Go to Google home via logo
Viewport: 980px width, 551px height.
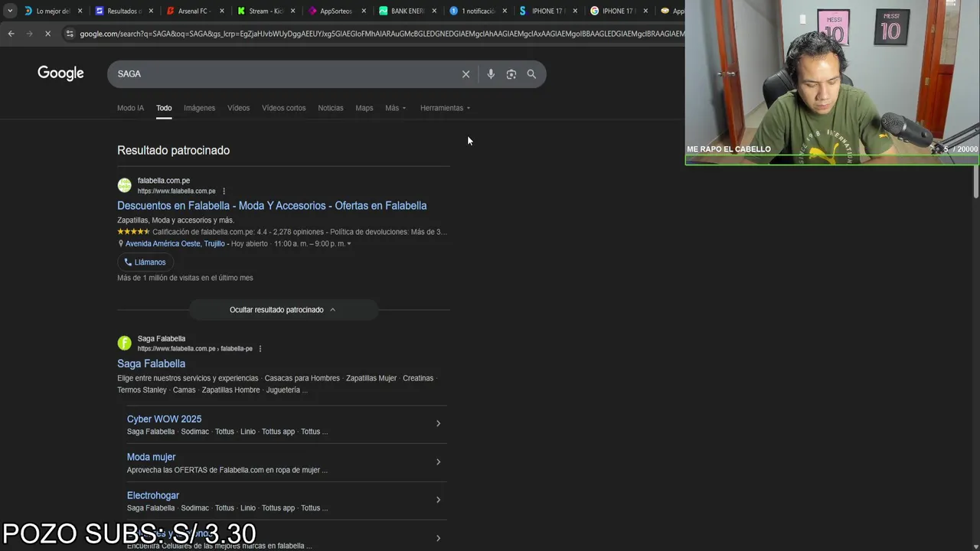60,73
